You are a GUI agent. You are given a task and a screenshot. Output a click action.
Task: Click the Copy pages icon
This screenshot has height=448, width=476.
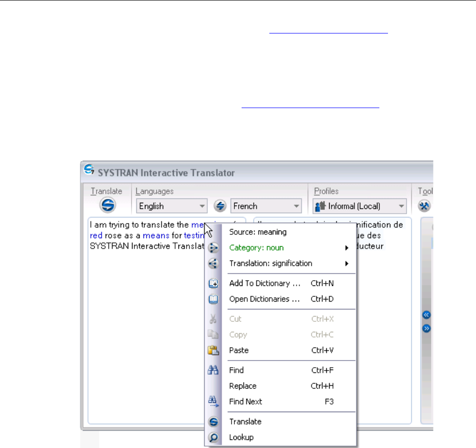[x=213, y=335]
